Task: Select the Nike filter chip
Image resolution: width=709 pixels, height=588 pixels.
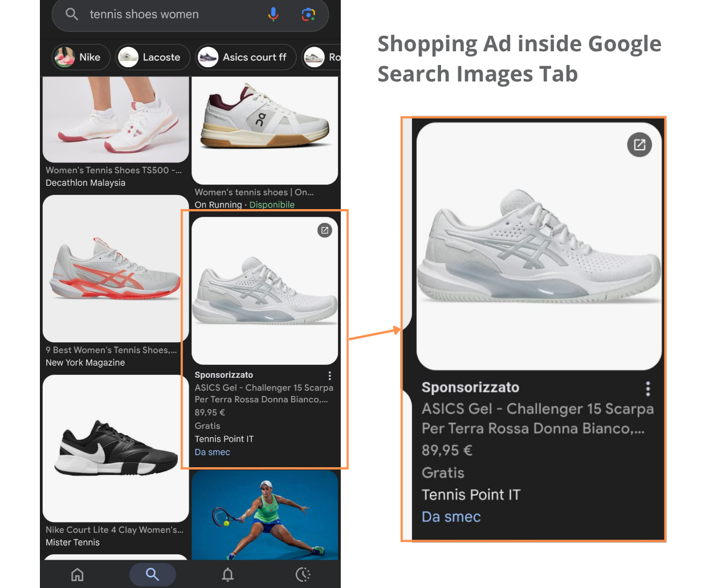Action: coord(81,57)
